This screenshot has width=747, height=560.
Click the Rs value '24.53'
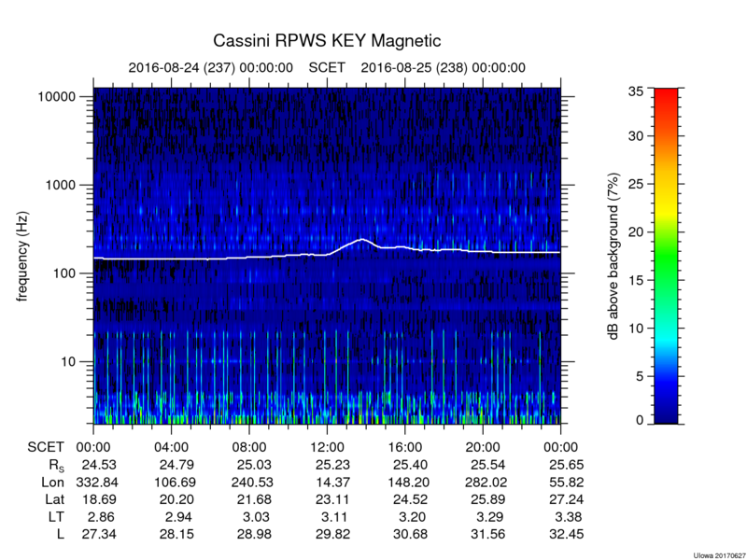click(x=99, y=464)
